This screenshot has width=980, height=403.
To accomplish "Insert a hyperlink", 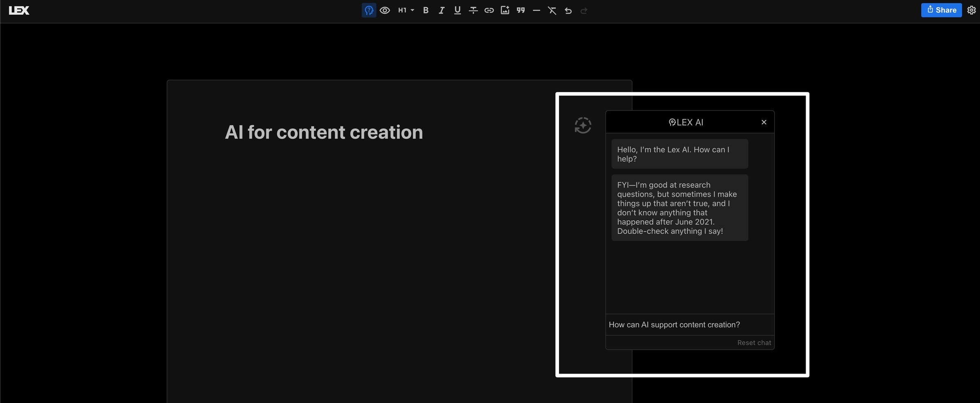I will (489, 10).
